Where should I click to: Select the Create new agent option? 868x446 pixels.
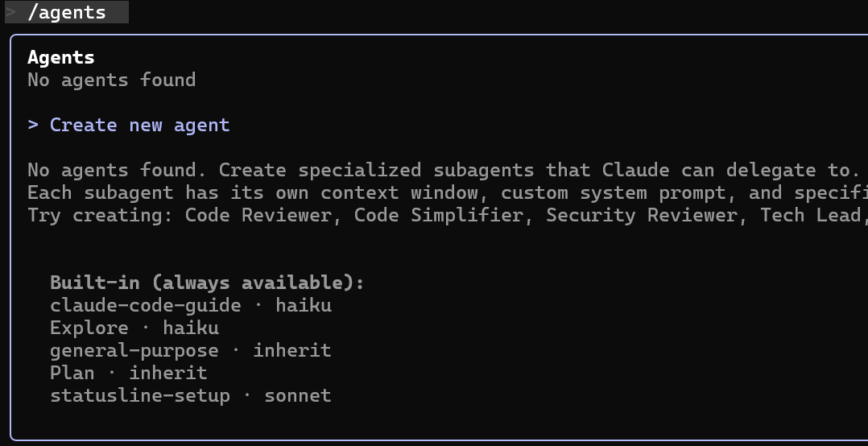tap(139, 126)
